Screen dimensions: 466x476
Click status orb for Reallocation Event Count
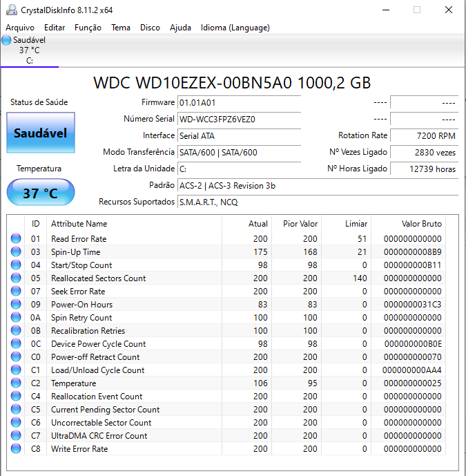tap(16, 396)
